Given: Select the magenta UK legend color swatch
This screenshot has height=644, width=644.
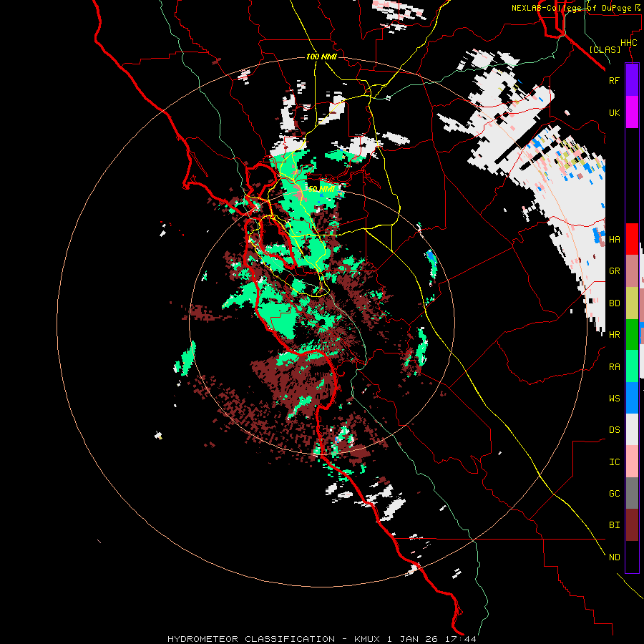Looking at the screenshot, I should (x=632, y=112).
